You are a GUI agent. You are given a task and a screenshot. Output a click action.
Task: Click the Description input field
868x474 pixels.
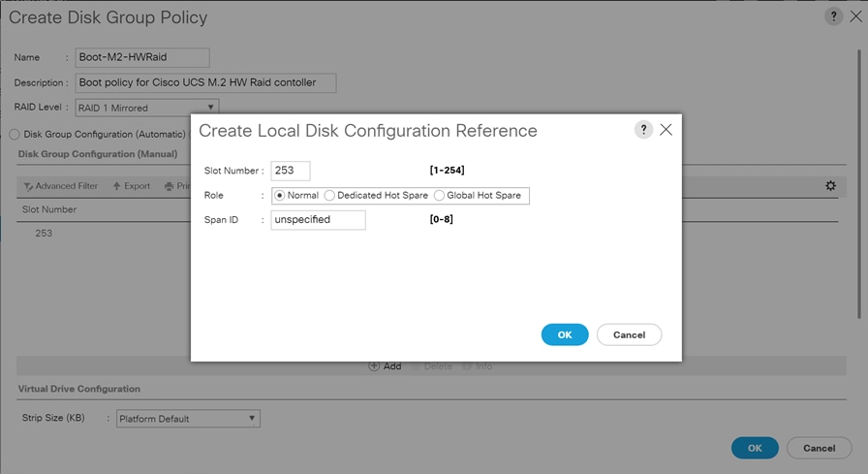[205, 82]
